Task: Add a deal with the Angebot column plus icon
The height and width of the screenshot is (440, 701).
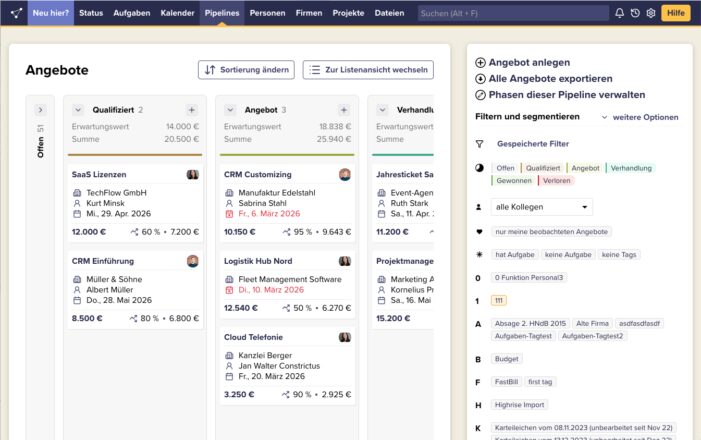Action: click(344, 110)
